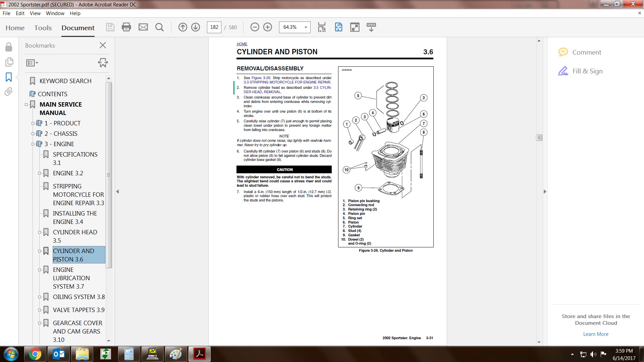Click the Zoom in plus button
The width and height of the screenshot is (644, 362).
pos(268,27)
